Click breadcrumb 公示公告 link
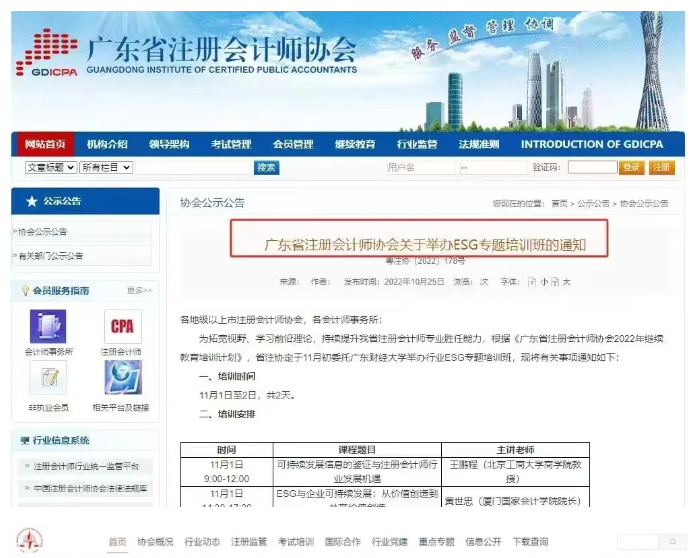 [593, 203]
